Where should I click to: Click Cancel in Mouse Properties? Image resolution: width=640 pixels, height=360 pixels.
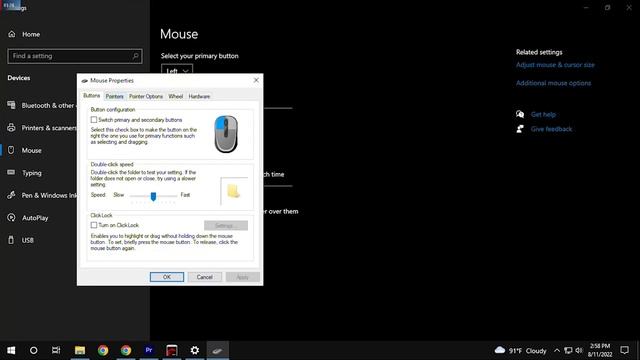(204, 277)
